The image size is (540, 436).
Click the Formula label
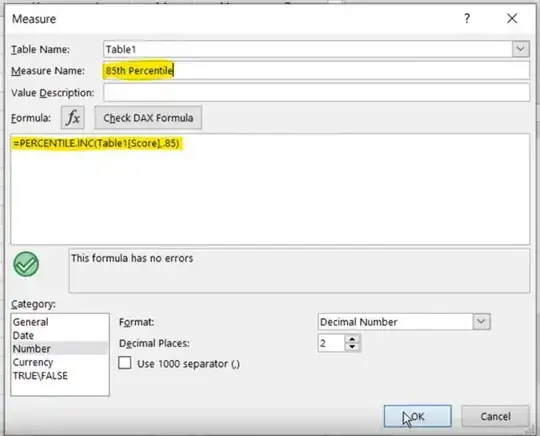point(31,118)
